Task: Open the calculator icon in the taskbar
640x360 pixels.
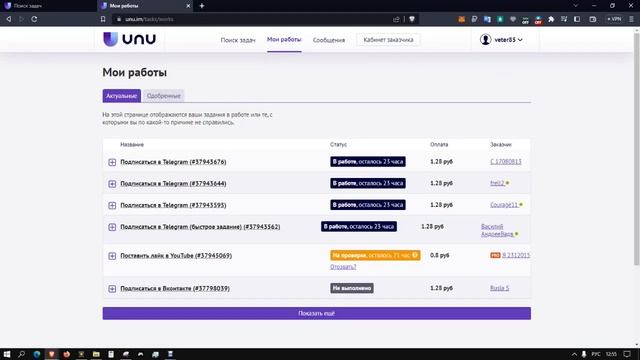Action: pyautogui.click(x=111, y=354)
